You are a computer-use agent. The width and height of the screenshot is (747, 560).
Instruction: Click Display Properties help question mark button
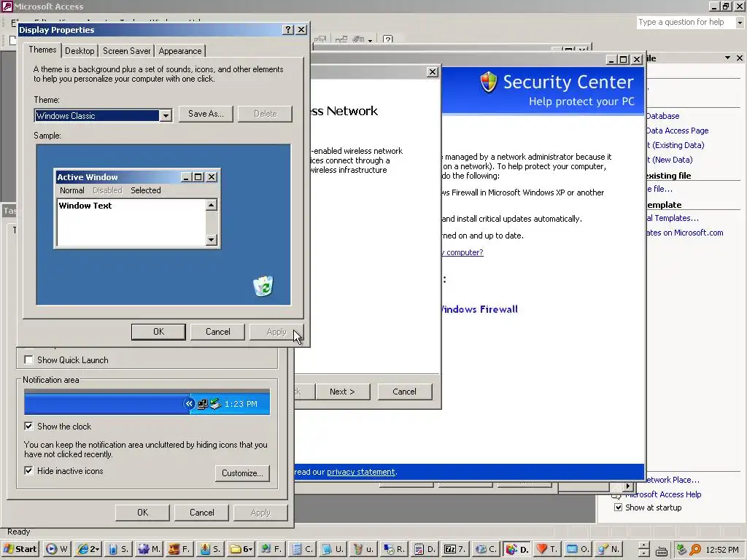(287, 29)
